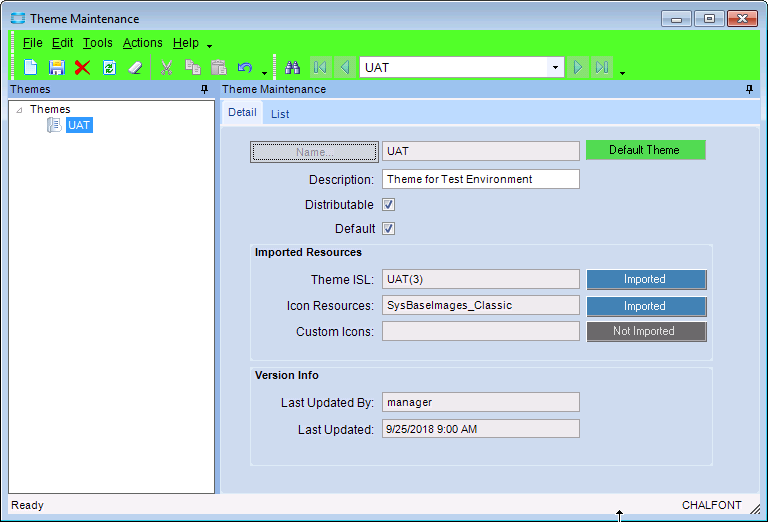This screenshot has height=522, width=768.
Task: Switch to the Detail tab
Action: (242, 112)
